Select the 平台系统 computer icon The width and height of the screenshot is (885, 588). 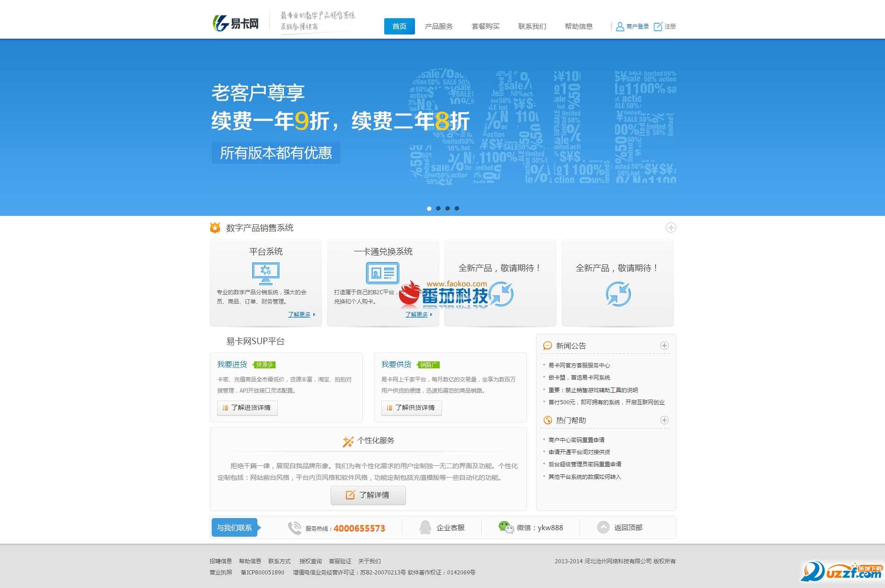click(x=265, y=273)
